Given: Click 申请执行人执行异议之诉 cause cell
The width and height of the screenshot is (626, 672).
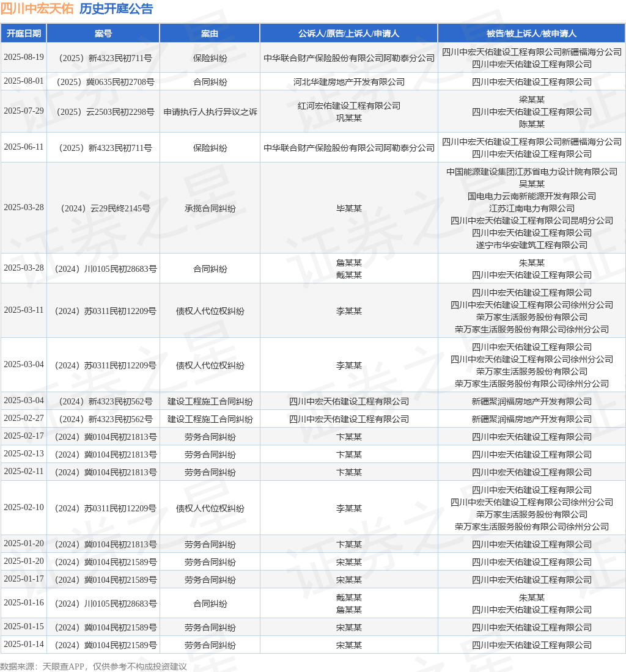Looking at the screenshot, I should coord(210,112).
